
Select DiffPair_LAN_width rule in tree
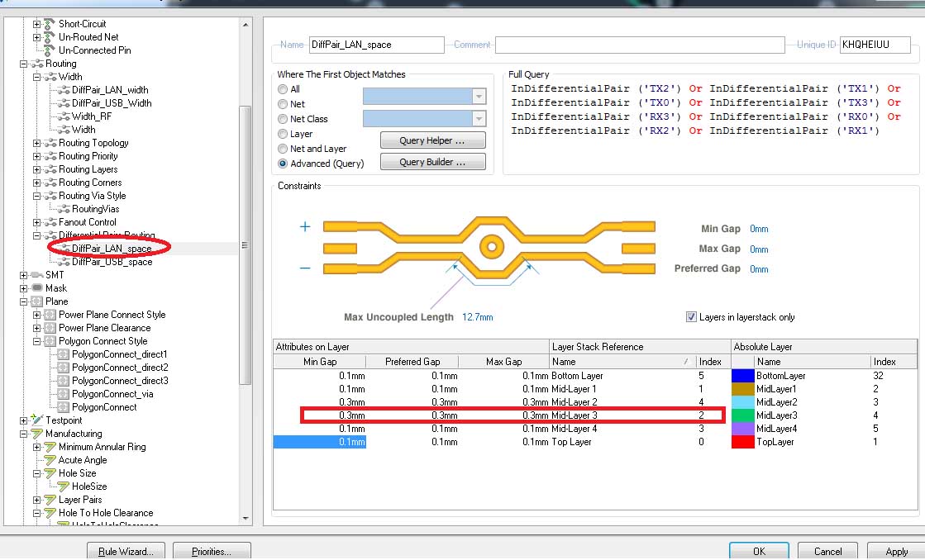pos(110,90)
